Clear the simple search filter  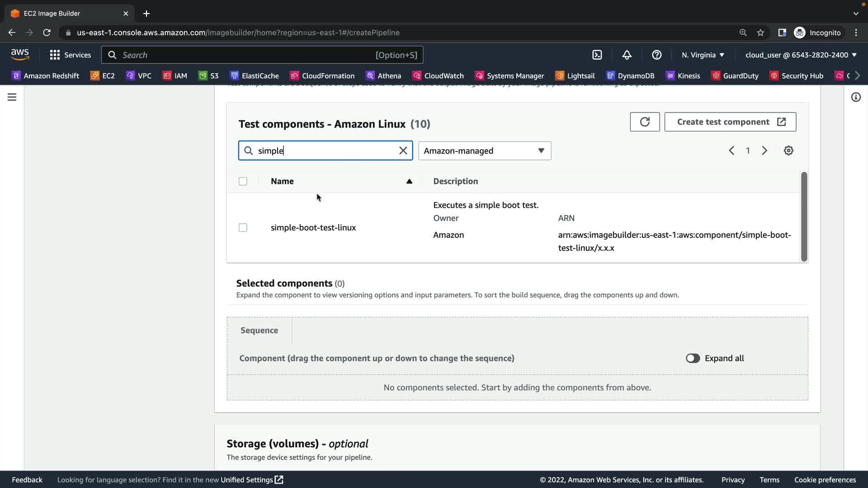[403, 150]
